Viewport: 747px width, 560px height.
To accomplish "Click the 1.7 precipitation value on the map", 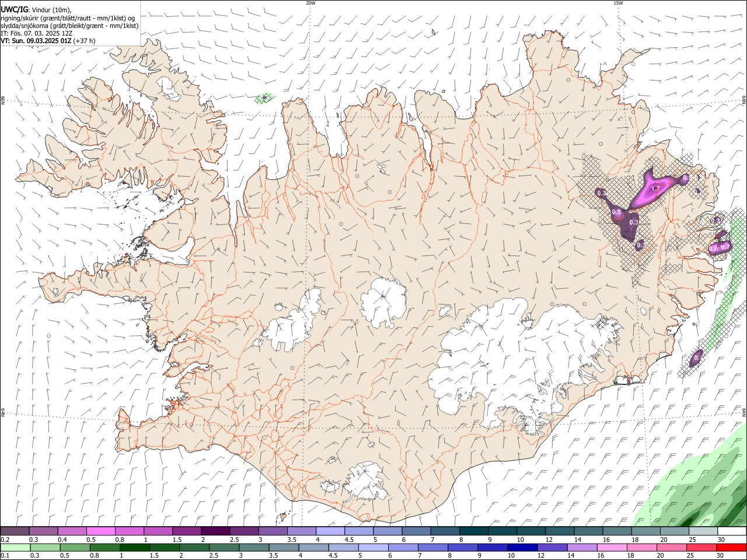I will click(655, 189).
